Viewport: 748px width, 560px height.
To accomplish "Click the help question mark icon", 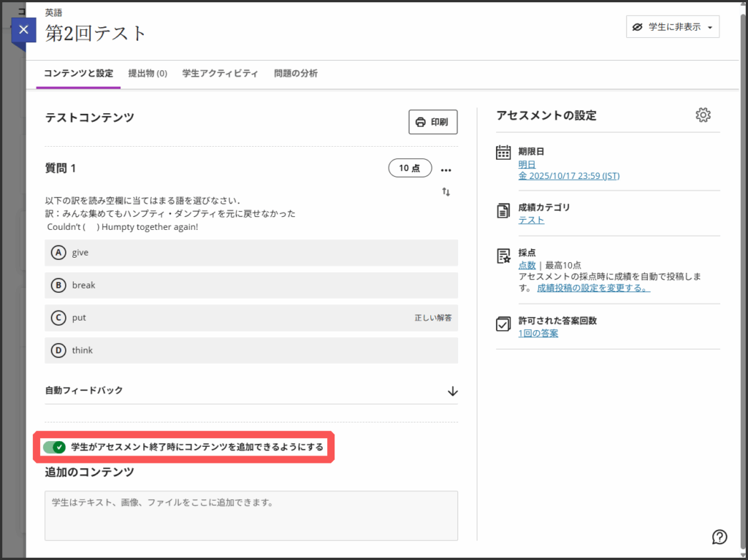I will point(720,537).
